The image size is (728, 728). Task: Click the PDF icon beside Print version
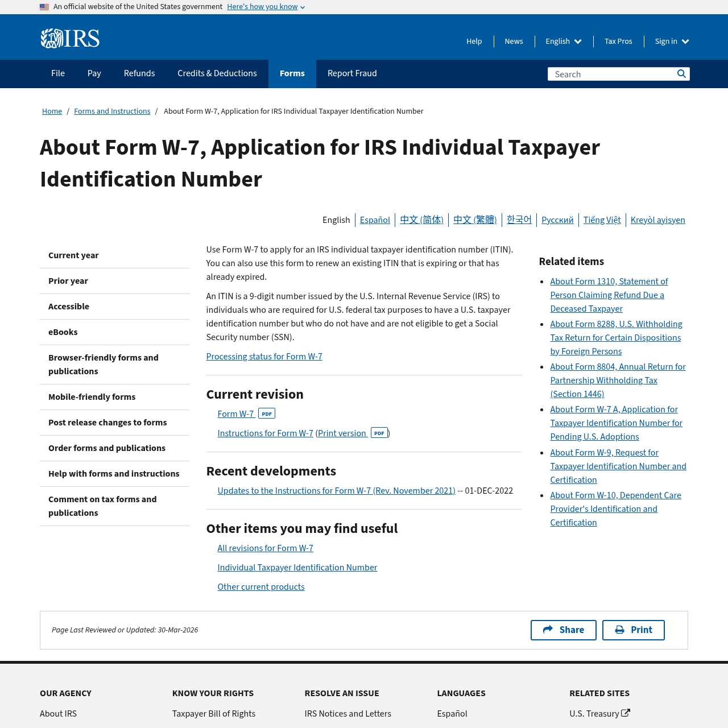pyautogui.click(x=379, y=433)
